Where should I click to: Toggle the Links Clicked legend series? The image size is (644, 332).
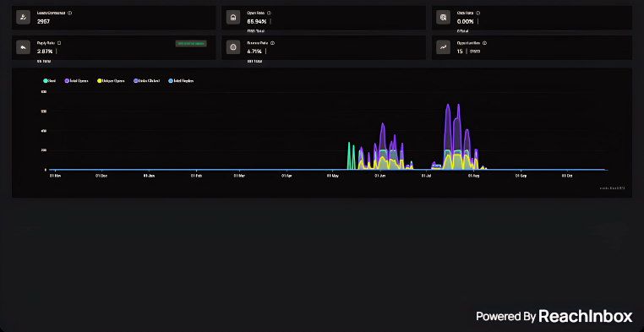pos(146,81)
